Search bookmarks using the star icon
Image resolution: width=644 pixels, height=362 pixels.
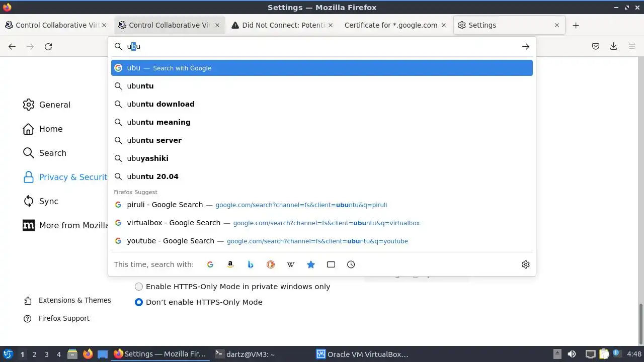[311, 264]
